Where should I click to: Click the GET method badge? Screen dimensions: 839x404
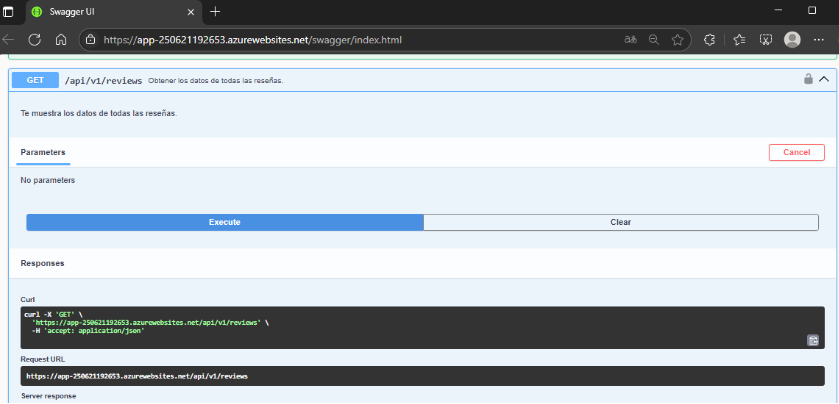point(35,80)
